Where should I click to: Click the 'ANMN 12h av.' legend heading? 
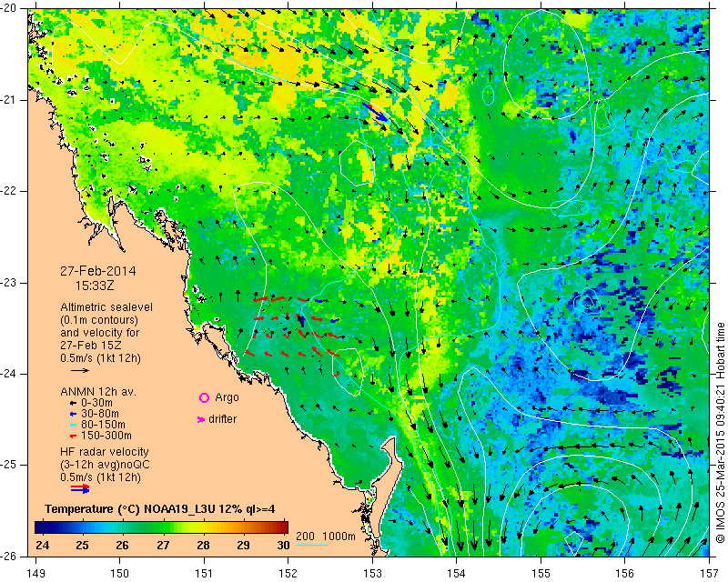pyautogui.click(x=98, y=392)
